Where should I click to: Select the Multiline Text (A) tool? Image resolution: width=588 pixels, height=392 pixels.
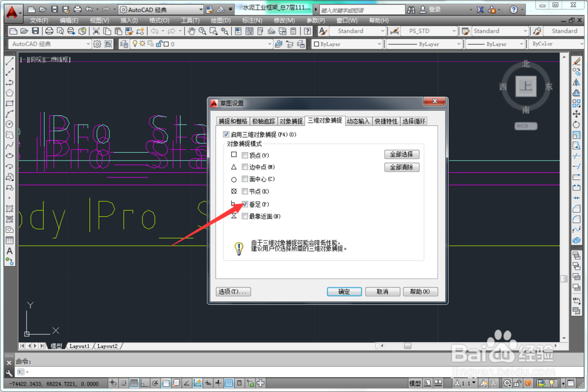(x=10, y=251)
